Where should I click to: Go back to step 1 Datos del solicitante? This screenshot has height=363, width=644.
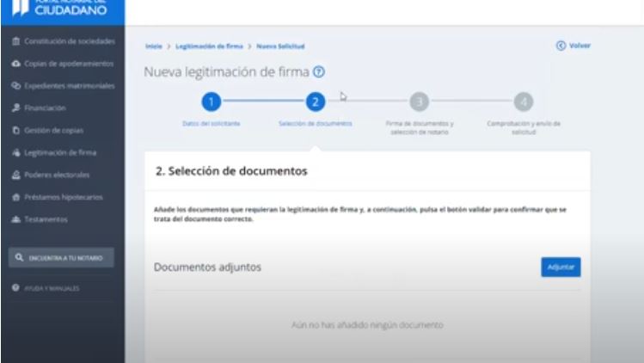click(211, 102)
